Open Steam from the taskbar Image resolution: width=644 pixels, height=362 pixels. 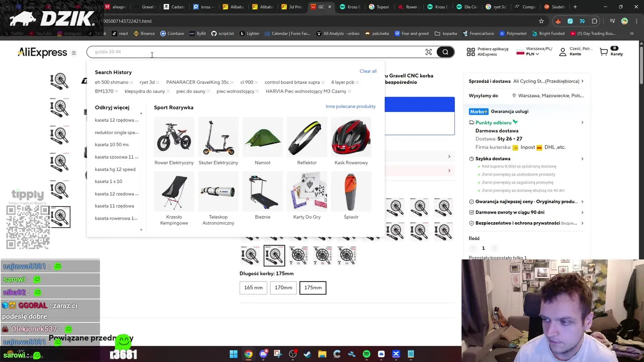[307, 354]
